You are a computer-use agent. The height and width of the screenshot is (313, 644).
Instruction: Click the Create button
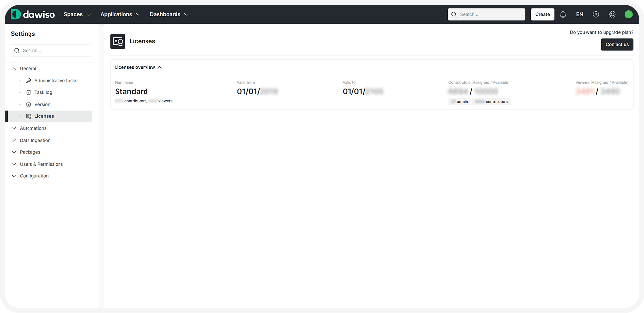click(542, 14)
